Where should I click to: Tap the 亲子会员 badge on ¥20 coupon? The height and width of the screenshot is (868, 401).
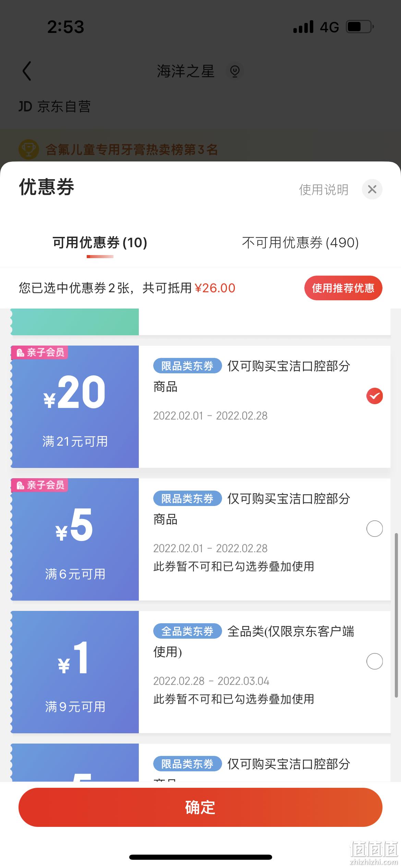tap(40, 352)
